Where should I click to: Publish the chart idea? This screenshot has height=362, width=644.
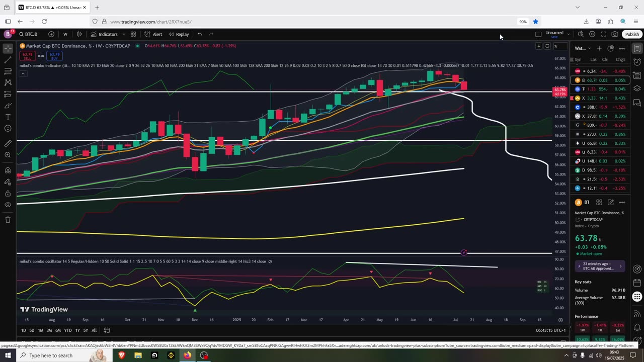click(x=632, y=34)
